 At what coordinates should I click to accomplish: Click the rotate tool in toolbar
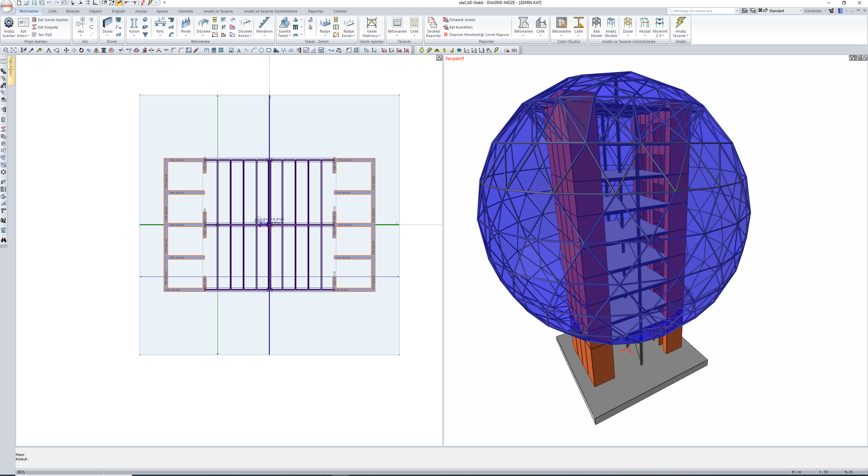click(x=81, y=50)
